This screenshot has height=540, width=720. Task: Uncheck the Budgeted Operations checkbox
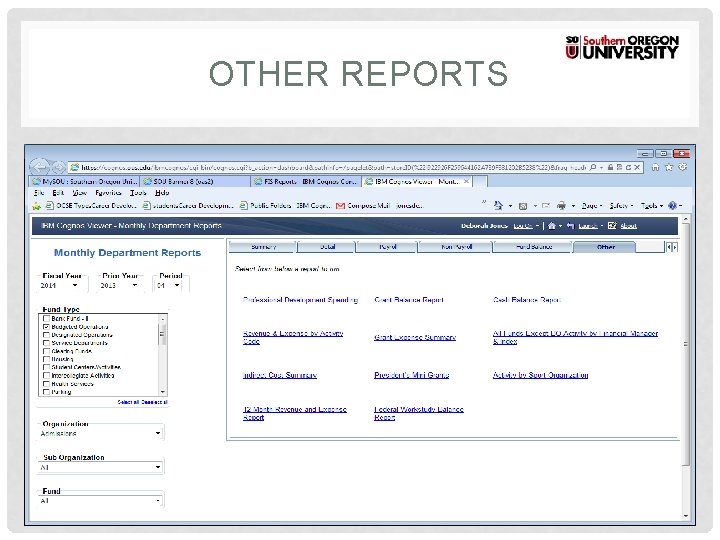[46, 326]
